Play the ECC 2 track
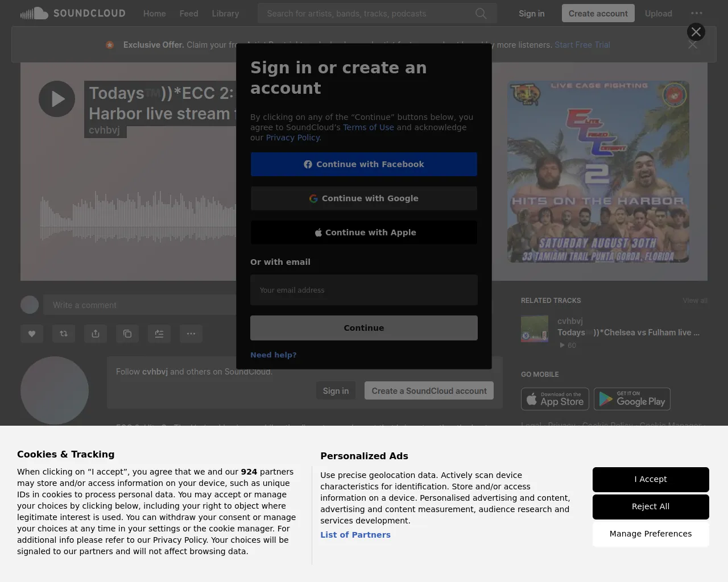728x582 pixels. [x=57, y=99]
